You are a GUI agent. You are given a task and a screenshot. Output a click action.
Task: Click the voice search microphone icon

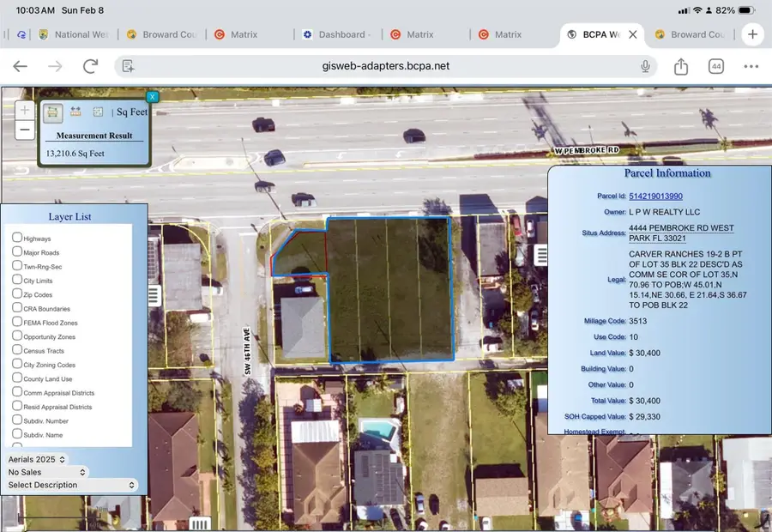646,65
